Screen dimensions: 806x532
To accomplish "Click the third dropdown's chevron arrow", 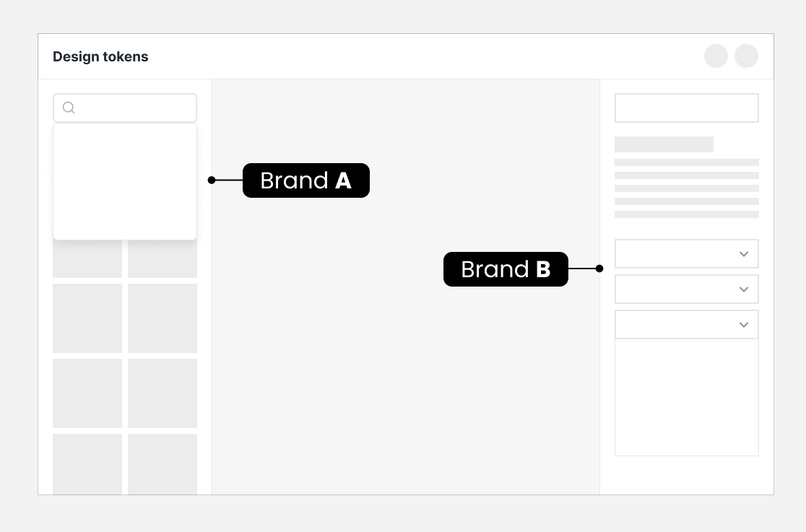I will (x=744, y=325).
